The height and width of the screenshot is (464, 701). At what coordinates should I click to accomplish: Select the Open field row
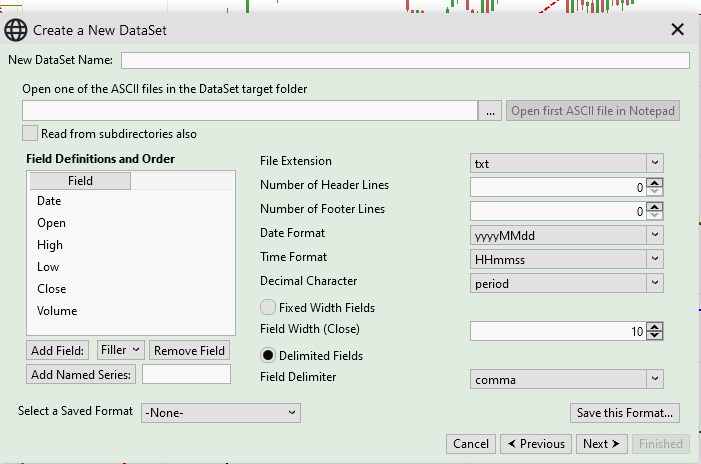(x=131, y=223)
